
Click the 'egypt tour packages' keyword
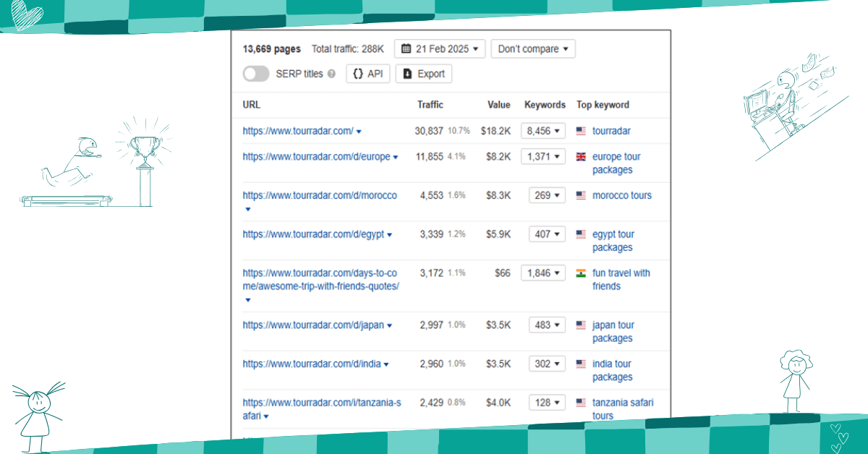click(x=613, y=241)
